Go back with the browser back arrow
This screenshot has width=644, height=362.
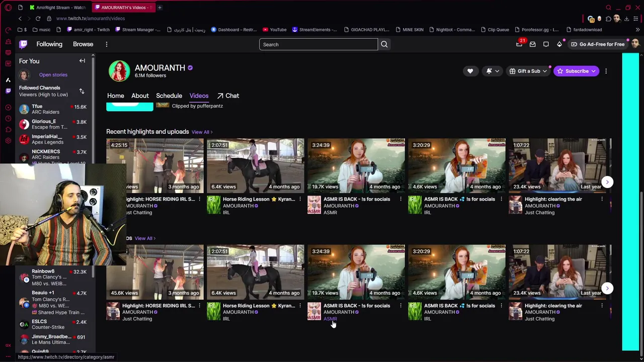pos(20,19)
